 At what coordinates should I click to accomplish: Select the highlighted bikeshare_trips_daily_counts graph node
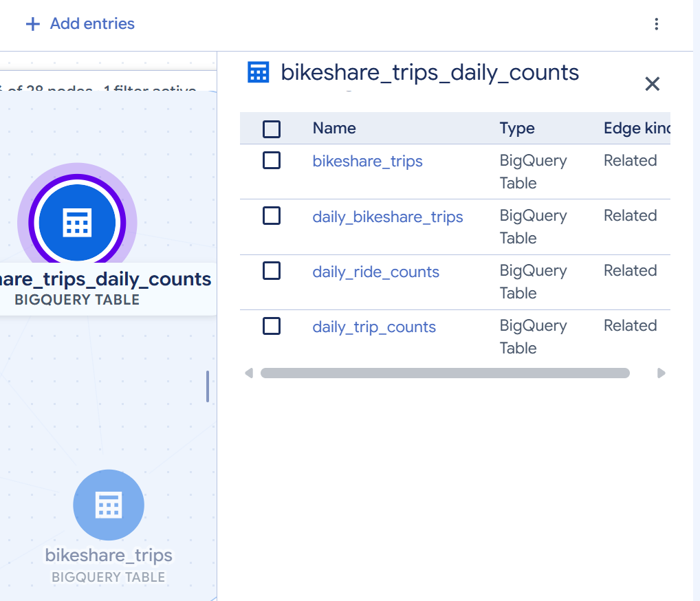pos(77,222)
